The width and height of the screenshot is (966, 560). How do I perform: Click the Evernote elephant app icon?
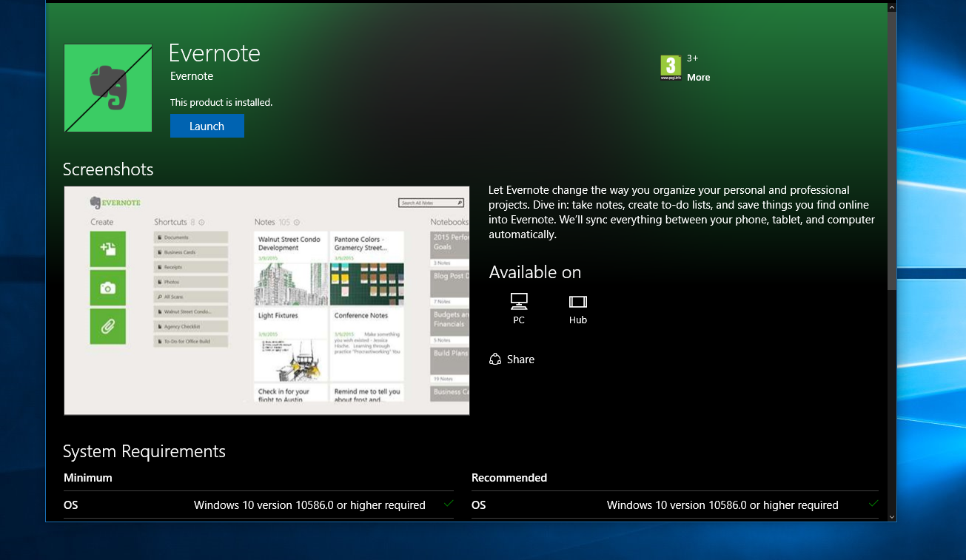click(107, 87)
